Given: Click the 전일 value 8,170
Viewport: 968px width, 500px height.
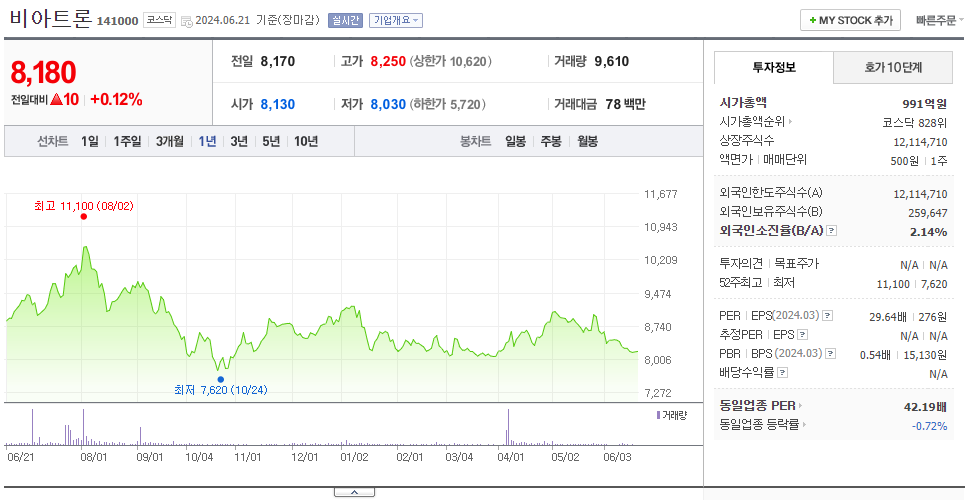Looking at the screenshot, I should click(x=278, y=61).
